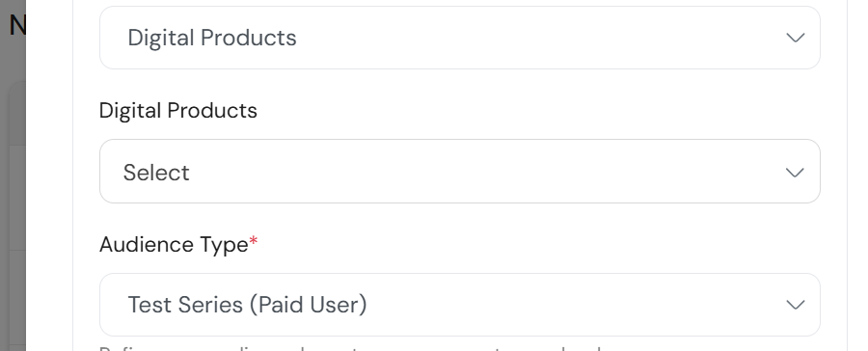Open the topmost Digital Products combo box
Screen dimensions: 868x351
click(x=459, y=38)
